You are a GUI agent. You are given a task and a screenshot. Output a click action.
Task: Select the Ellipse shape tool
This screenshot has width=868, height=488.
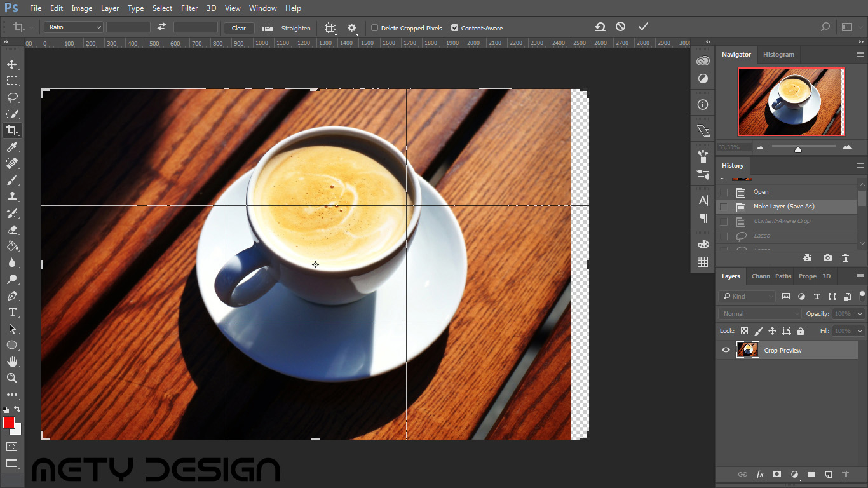(x=12, y=345)
